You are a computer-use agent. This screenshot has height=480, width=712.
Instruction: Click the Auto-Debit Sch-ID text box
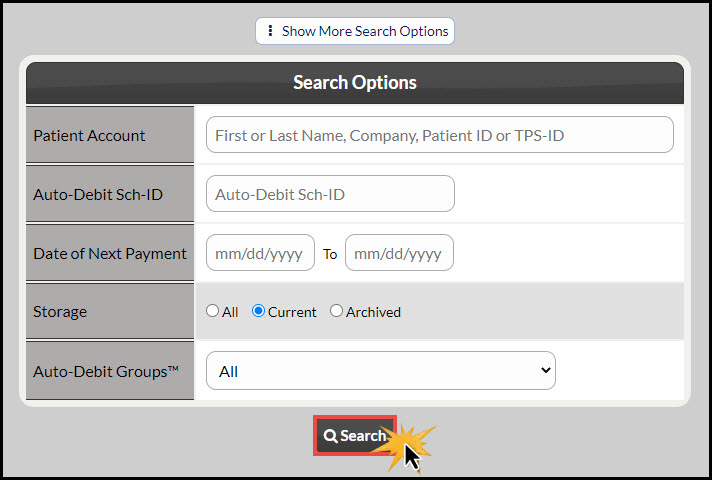330,194
